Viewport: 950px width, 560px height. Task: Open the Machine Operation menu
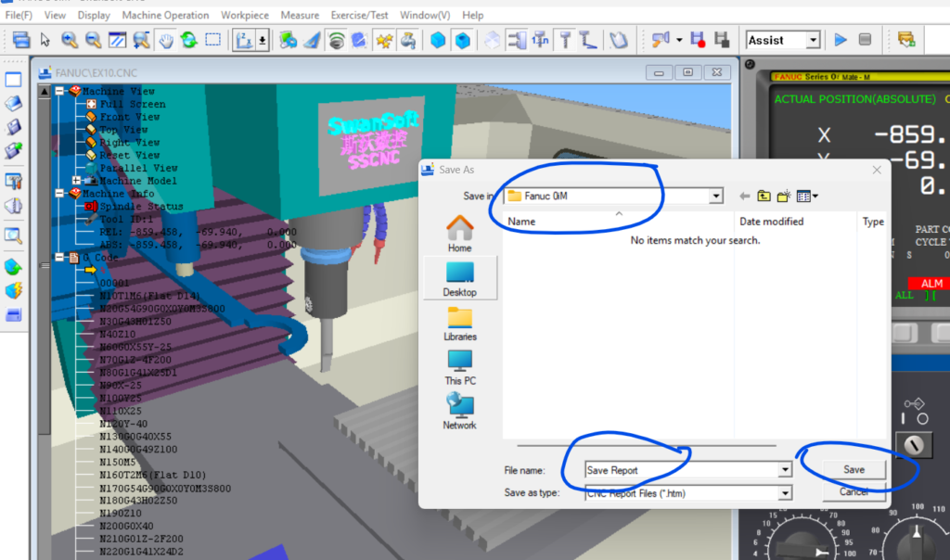tap(165, 15)
